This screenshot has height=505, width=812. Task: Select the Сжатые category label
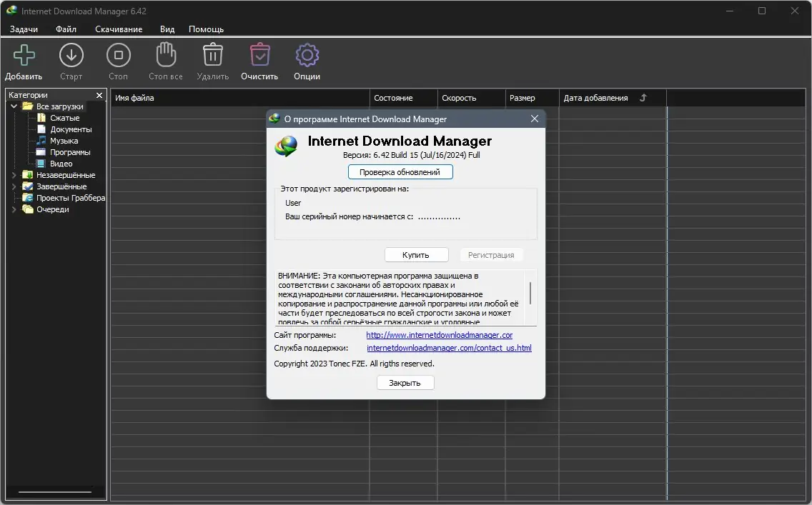pos(65,118)
